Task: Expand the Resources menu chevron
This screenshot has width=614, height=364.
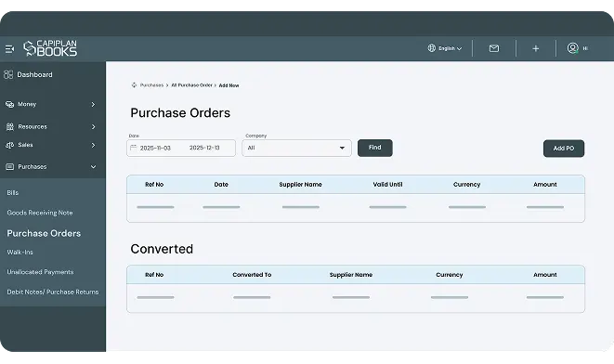Action: tap(93, 127)
